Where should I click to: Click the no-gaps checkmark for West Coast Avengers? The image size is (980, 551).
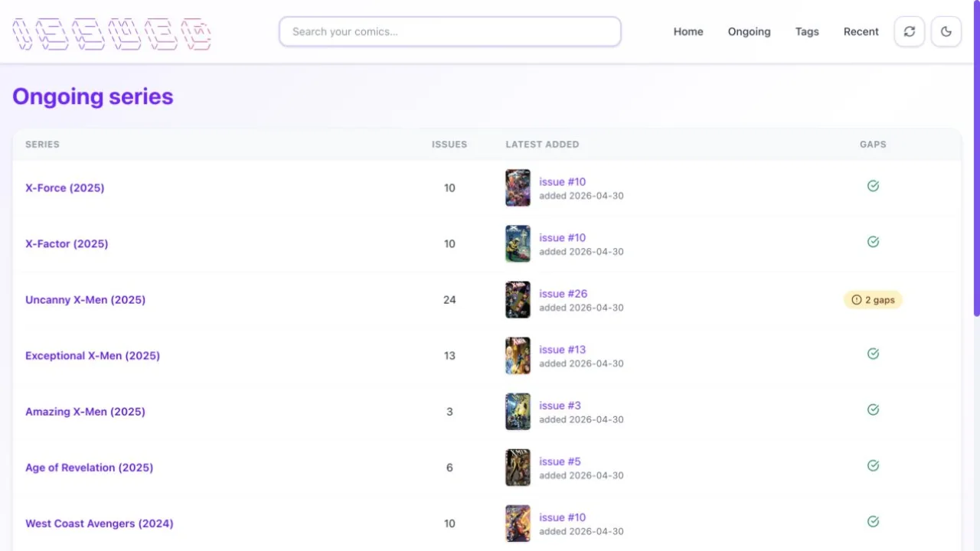click(x=873, y=521)
